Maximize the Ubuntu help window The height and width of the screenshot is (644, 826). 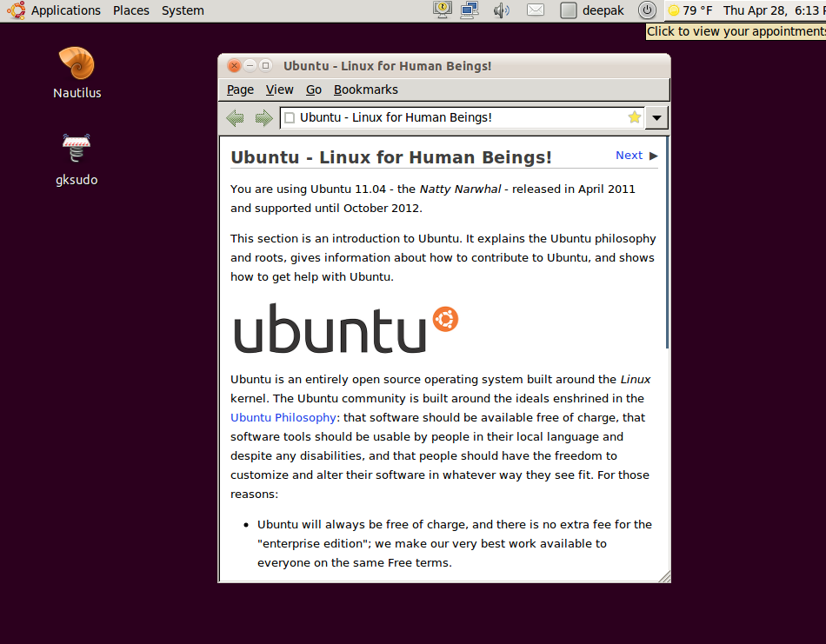click(266, 65)
